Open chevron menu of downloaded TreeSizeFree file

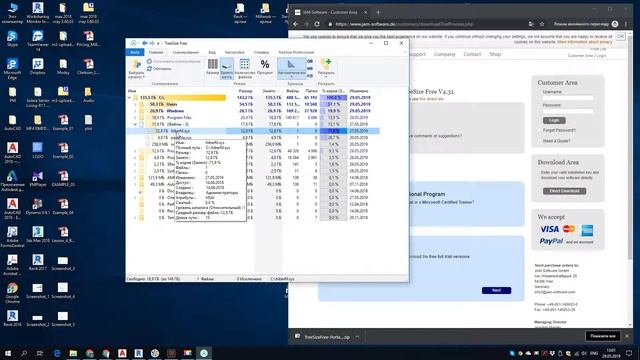[357, 337]
